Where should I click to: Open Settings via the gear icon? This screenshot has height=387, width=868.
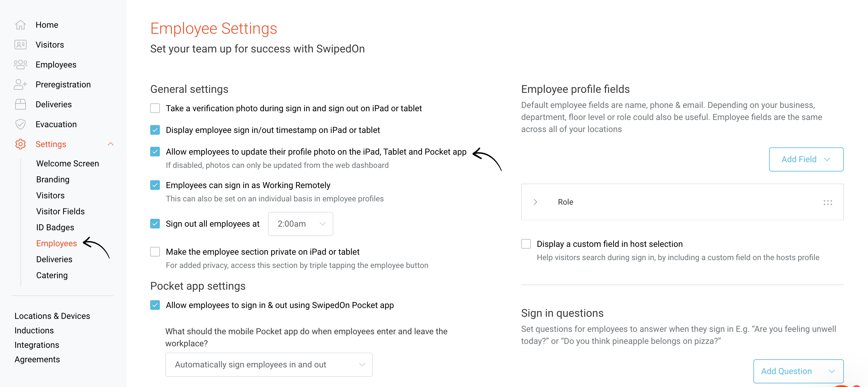point(20,144)
